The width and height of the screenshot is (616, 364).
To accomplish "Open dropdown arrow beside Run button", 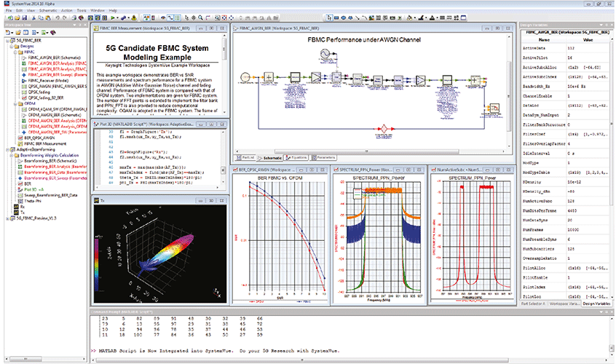I will pos(117,17).
